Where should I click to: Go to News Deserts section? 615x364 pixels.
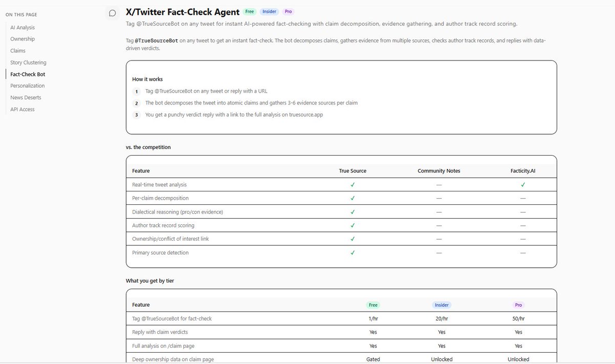coord(26,97)
